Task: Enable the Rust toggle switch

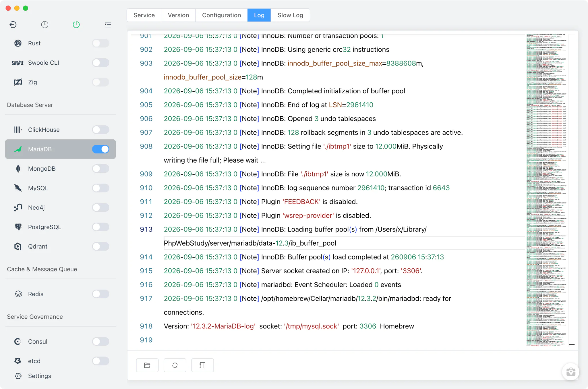Action: (100, 43)
